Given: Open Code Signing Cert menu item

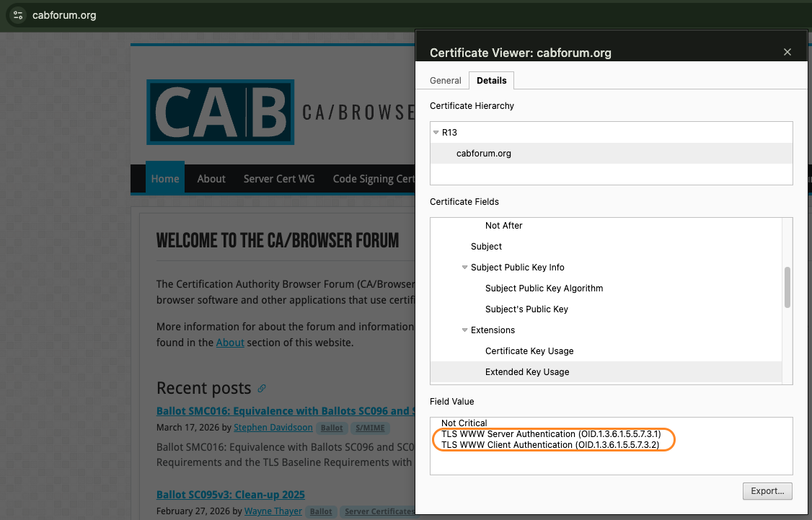Looking at the screenshot, I should (x=374, y=179).
